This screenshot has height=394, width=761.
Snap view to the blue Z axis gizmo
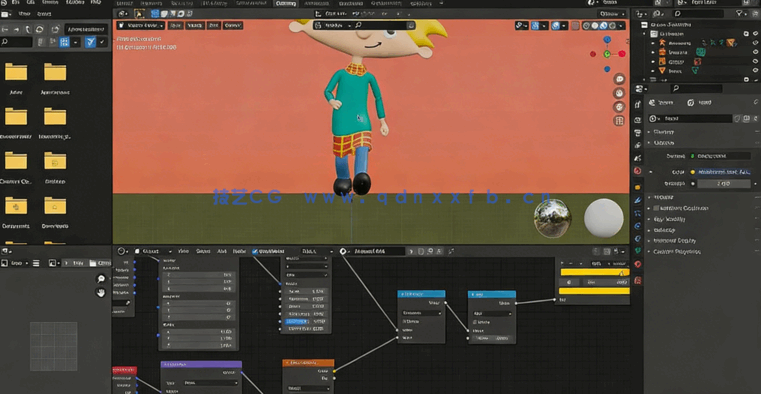tap(607, 39)
